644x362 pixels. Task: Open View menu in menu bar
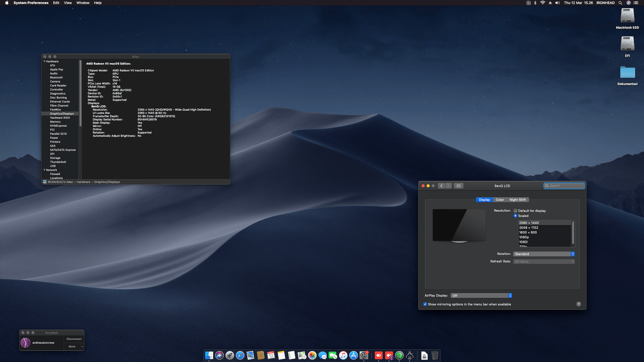pyautogui.click(x=68, y=3)
